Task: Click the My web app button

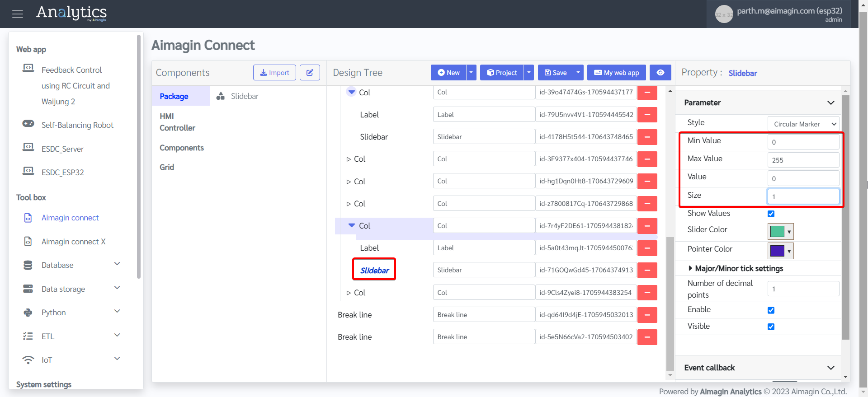Action: click(x=617, y=73)
